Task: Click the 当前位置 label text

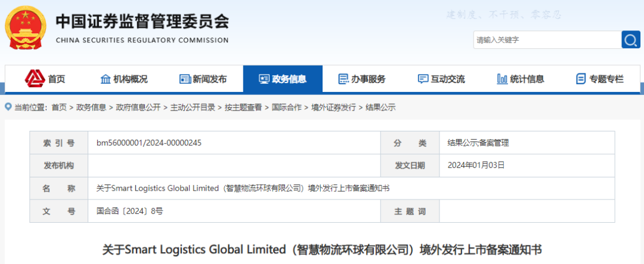Action: [x=31, y=108]
